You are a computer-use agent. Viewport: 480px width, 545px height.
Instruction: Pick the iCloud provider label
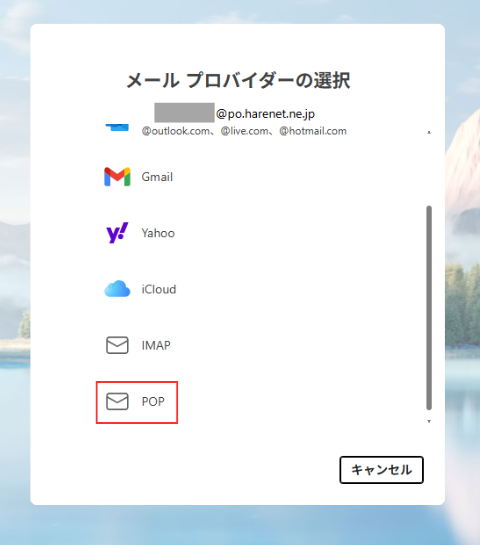click(159, 289)
